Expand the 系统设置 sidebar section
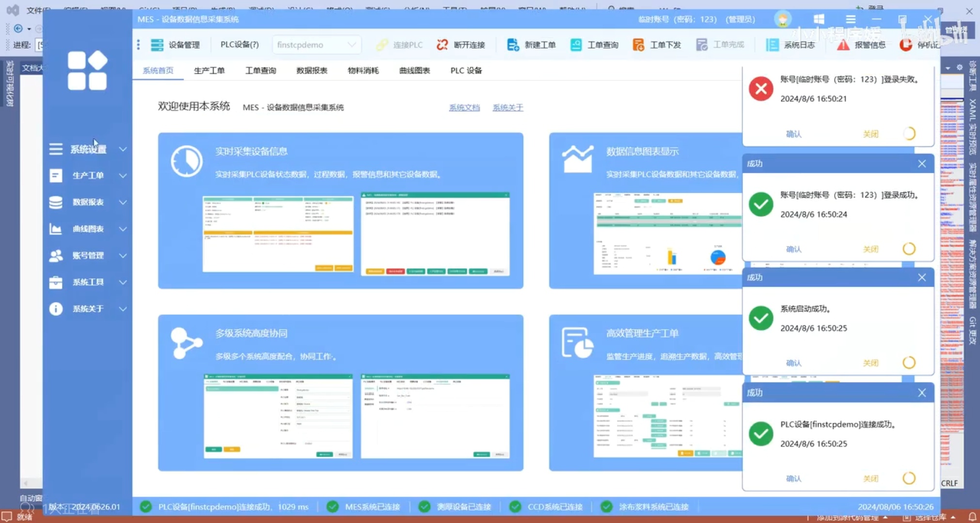The width and height of the screenshot is (980, 523). pyautogui.click(x=88, y=149)
